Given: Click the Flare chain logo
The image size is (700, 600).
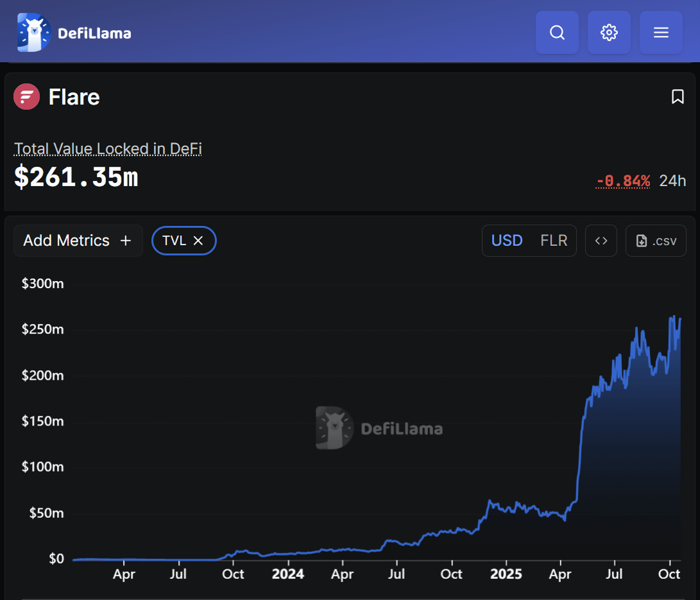Looking at the screenshot, I should [x=27, y=97].
